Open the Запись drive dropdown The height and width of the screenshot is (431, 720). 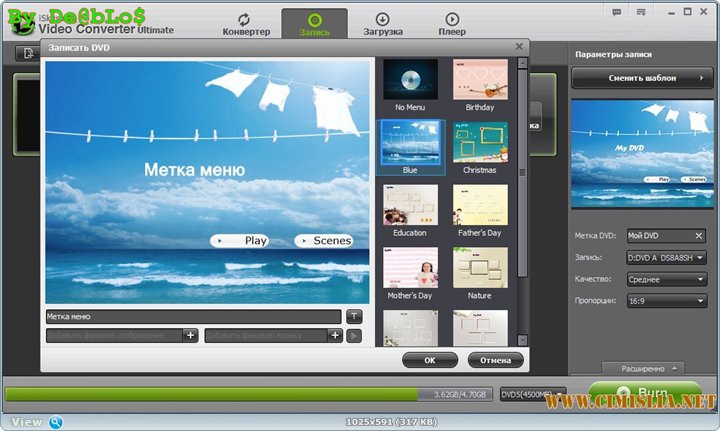point(666,258)
